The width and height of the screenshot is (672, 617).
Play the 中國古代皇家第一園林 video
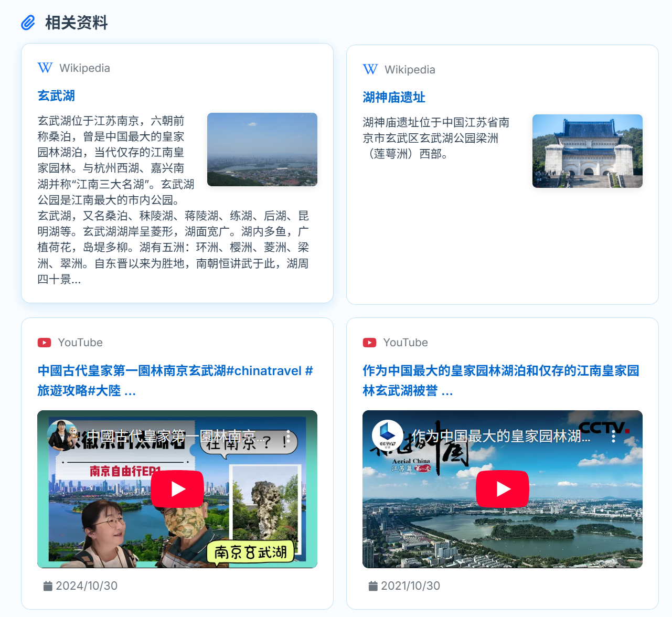177,489
